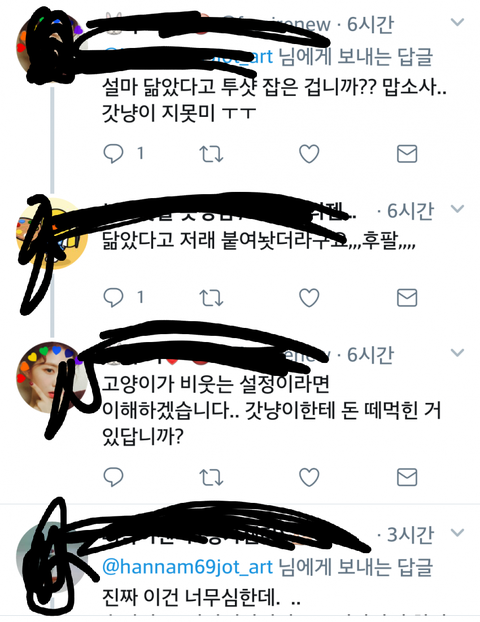Like the 고양이가 비웃는 설정이라면 tweet

click(x=309, y=477)
